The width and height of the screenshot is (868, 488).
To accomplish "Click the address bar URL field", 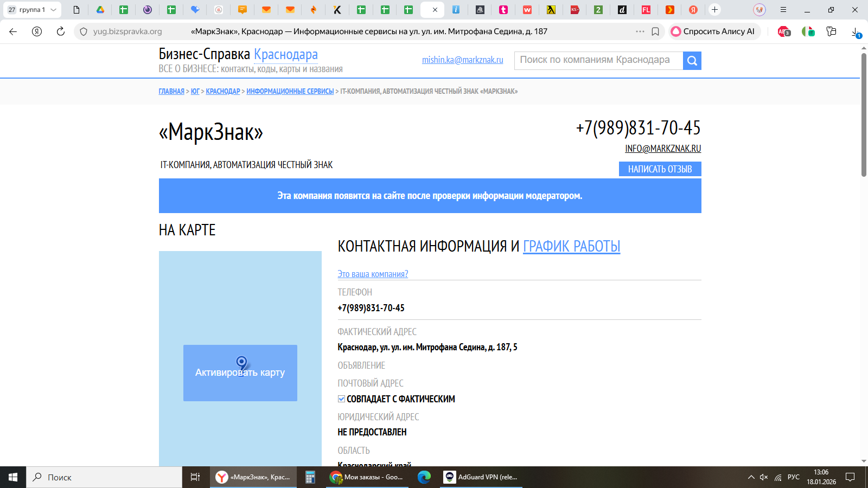I will (369, 31).
